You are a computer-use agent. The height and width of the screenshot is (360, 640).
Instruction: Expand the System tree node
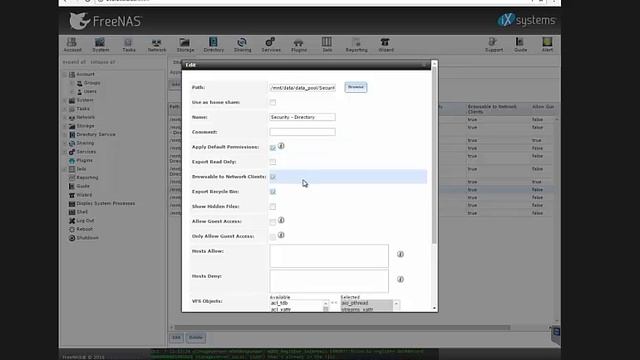(x=65, y=100)
